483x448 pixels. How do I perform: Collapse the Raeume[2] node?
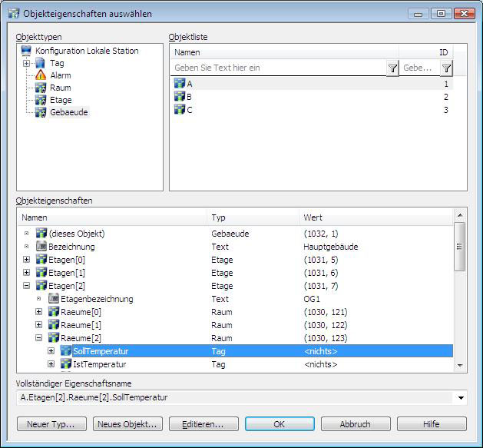coord(39,338)
